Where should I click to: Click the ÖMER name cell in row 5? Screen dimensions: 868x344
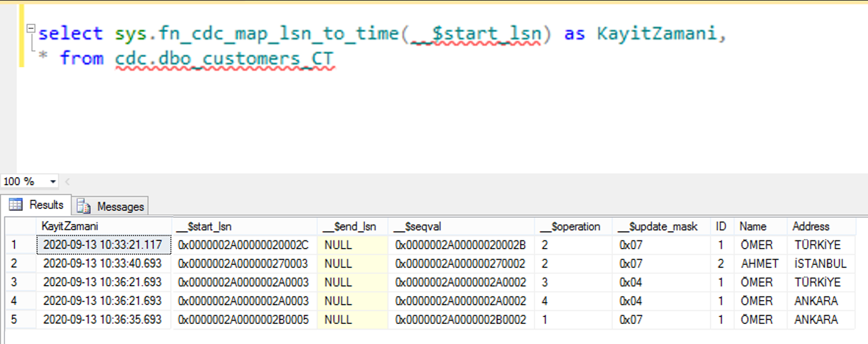(761, 320)
